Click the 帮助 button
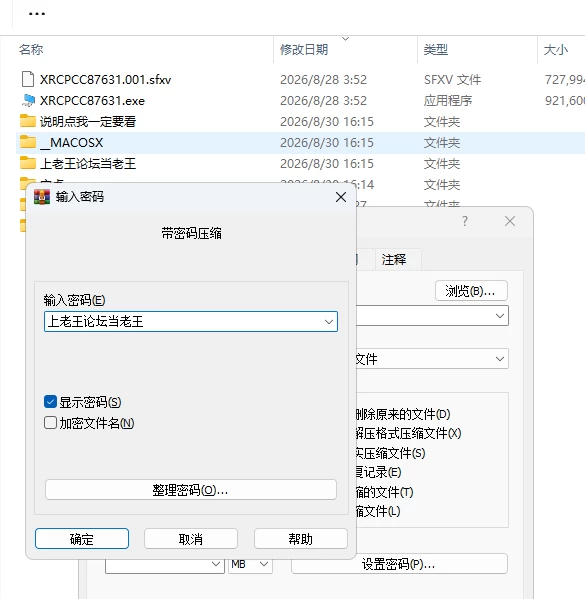 [x=301, y=539]
